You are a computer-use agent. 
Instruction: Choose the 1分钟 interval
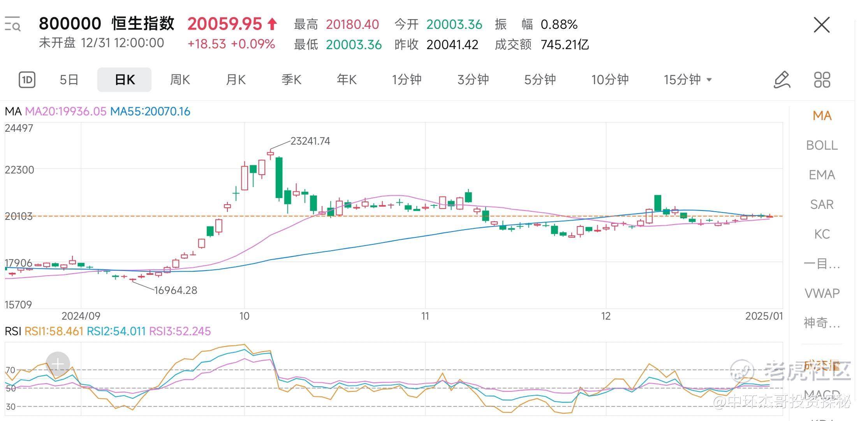[407, 80]
